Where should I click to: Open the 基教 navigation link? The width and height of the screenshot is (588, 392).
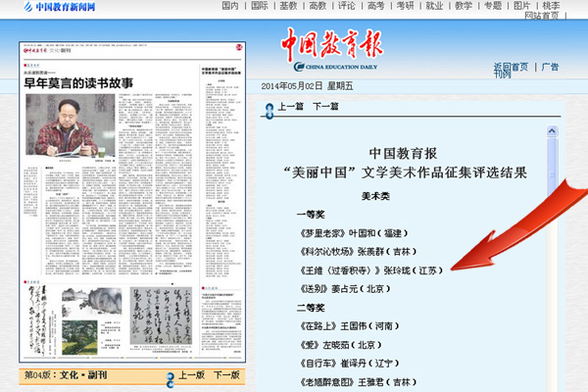[289, 6]
